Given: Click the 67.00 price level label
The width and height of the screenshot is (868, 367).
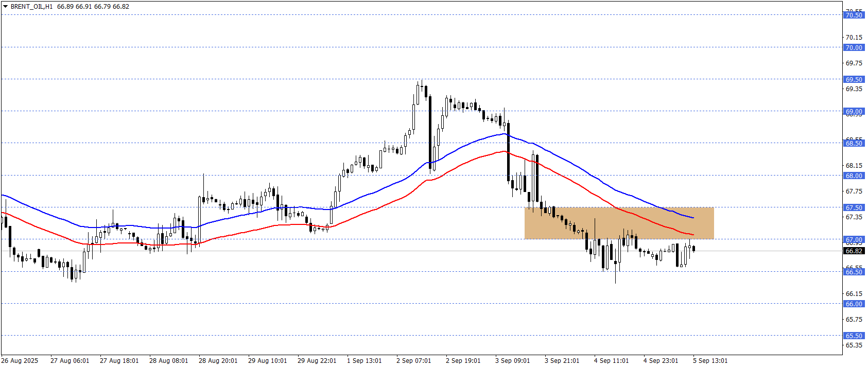Looking at the screenshot, I should 854,240.
